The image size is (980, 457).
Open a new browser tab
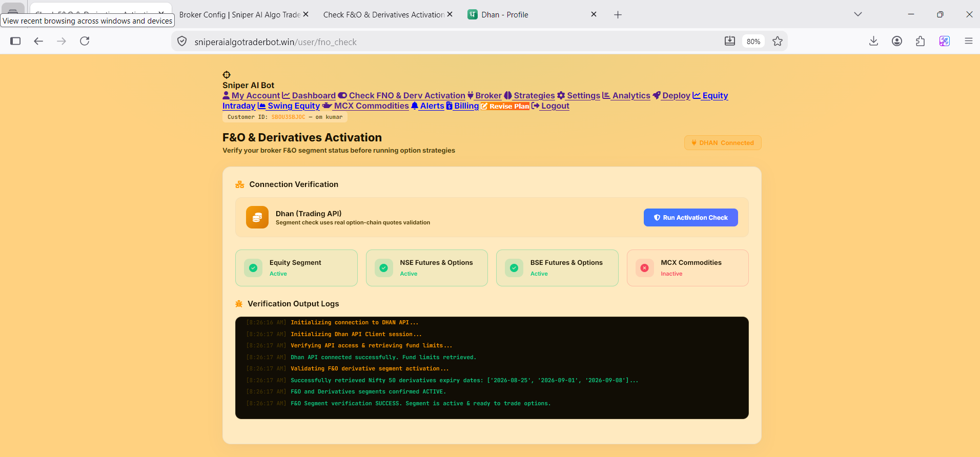point(618,15)
